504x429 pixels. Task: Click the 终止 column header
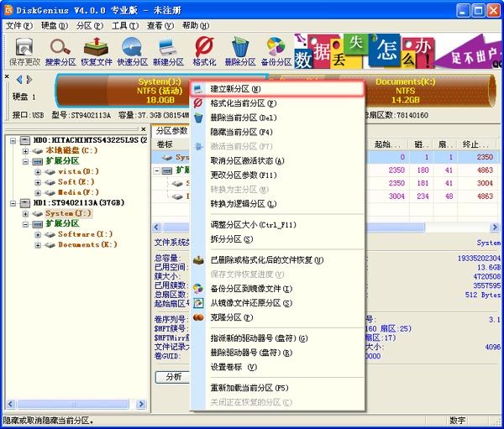pyautogui.click(x=475, y=144)
